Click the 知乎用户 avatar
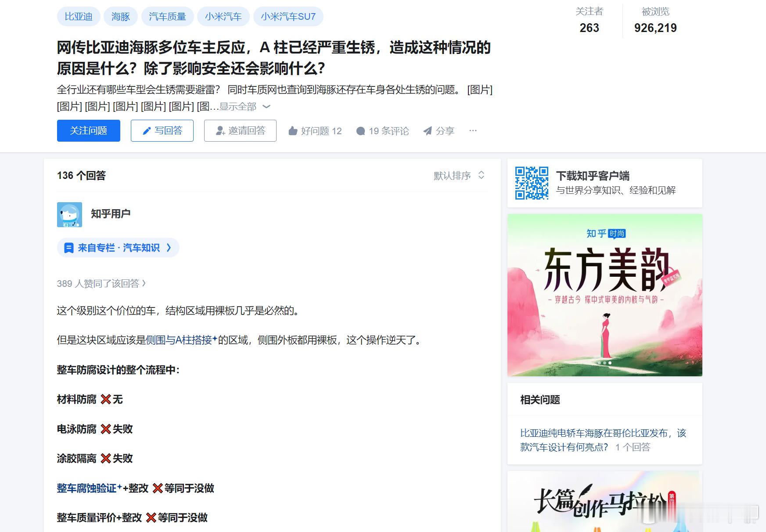 (69, 214)
